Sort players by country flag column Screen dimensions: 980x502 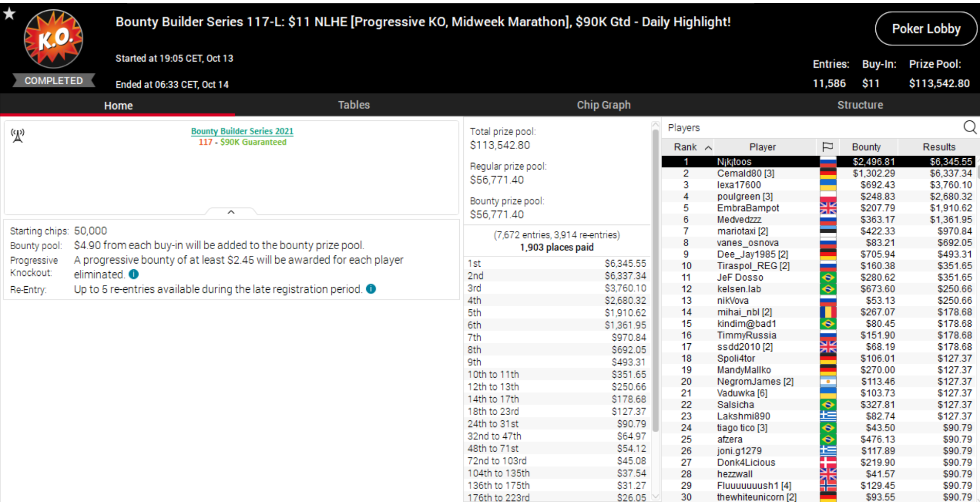[x=827, y=147]
